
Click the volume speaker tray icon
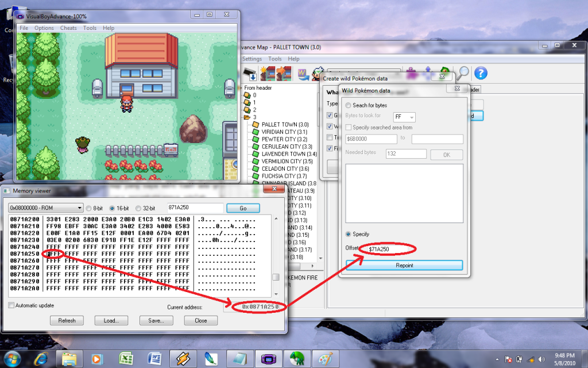[x=541, y=359]
